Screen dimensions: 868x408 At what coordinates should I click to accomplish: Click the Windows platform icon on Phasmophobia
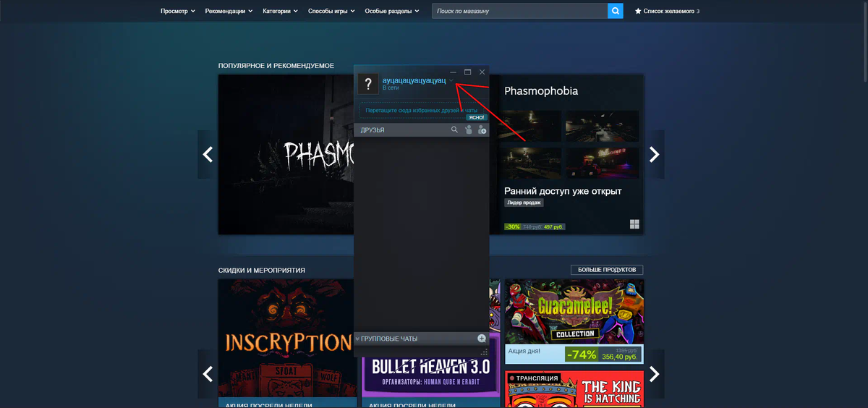tap(634, 224)
